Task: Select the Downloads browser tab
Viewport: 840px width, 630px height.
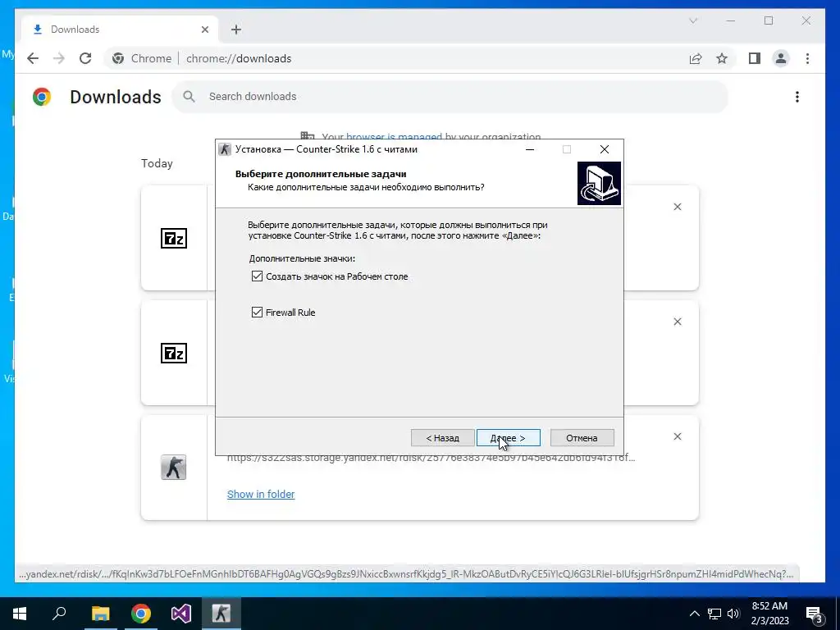Action: (x=121, y=30)
